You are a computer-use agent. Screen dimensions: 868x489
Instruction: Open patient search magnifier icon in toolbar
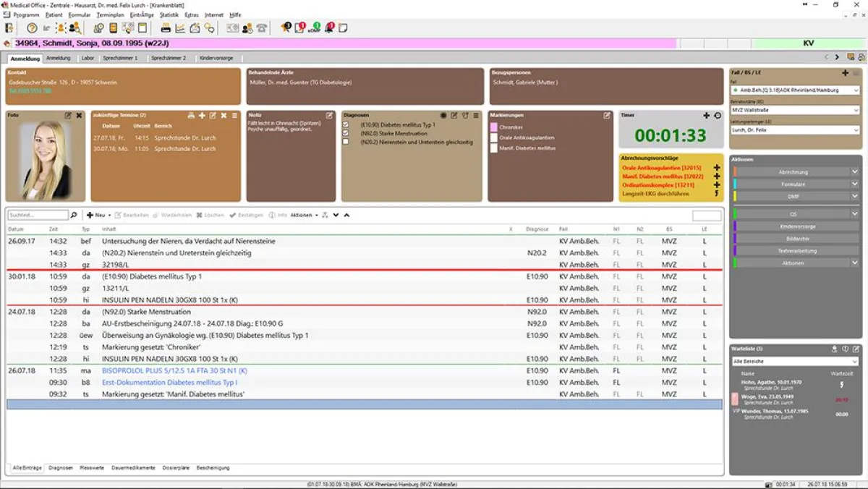click(75, 28)
